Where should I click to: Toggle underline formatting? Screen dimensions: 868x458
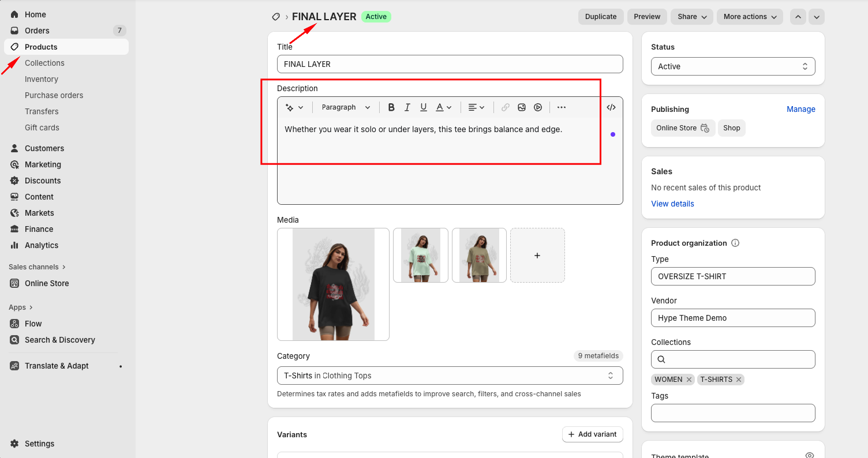(424, 107)
